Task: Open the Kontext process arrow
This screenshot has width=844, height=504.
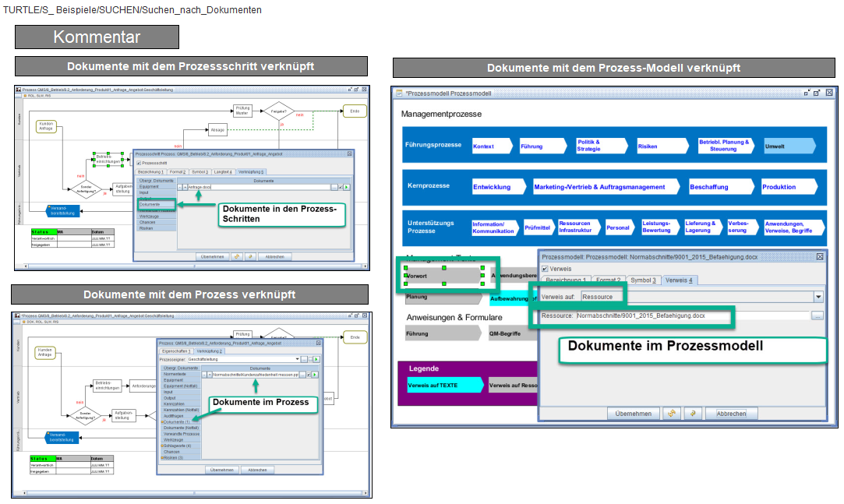Action: [493, 146]
